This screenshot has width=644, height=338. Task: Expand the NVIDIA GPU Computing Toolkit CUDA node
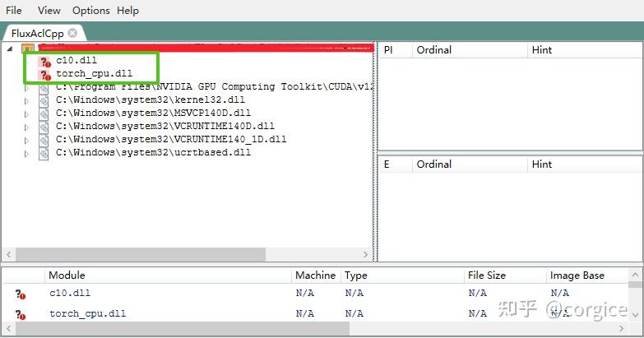[x=26, y=88]
